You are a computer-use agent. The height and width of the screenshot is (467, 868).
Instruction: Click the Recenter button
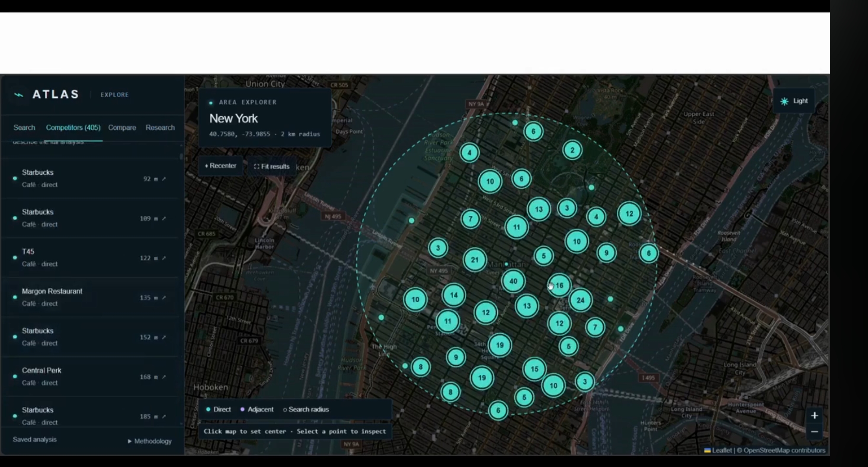[x=221, y=166]
